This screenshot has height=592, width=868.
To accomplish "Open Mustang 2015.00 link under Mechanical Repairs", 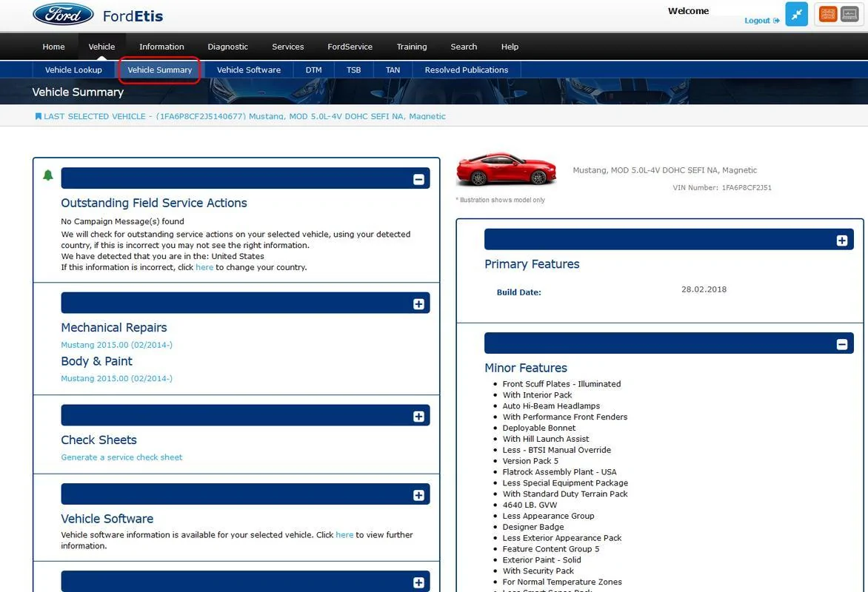I will point(116,345).
